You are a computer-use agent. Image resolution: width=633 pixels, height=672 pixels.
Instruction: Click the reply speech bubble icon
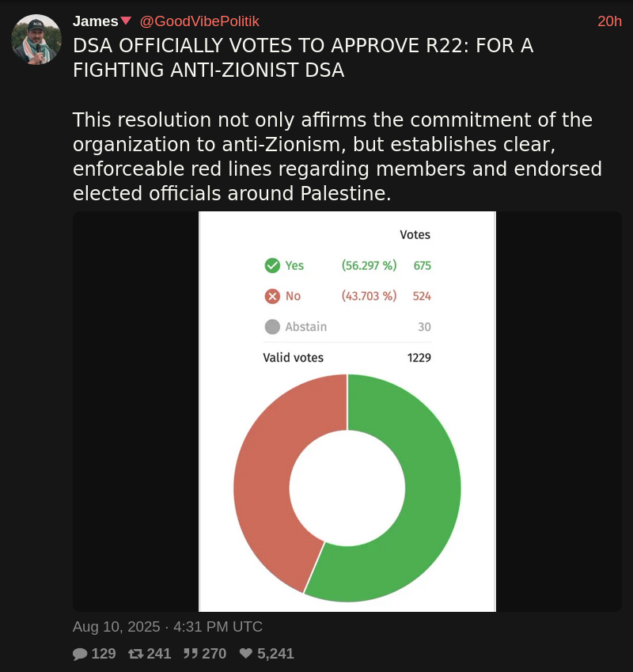[80, 654]
